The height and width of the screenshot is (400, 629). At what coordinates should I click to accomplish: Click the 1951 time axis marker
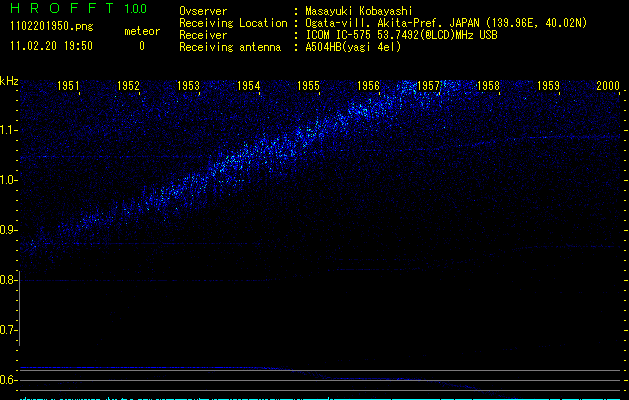[68, 86]
